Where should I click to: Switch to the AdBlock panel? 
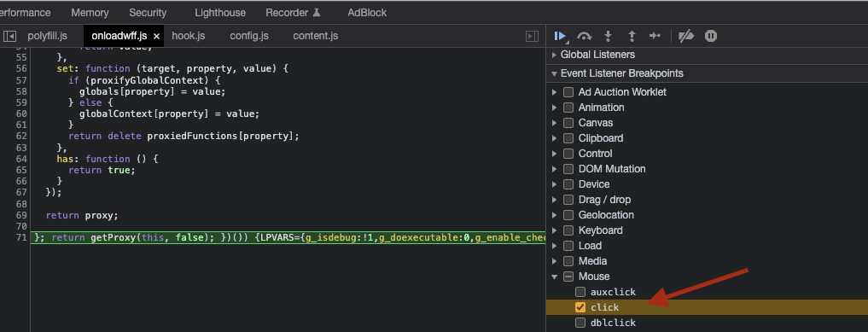(x=367, y=12)
